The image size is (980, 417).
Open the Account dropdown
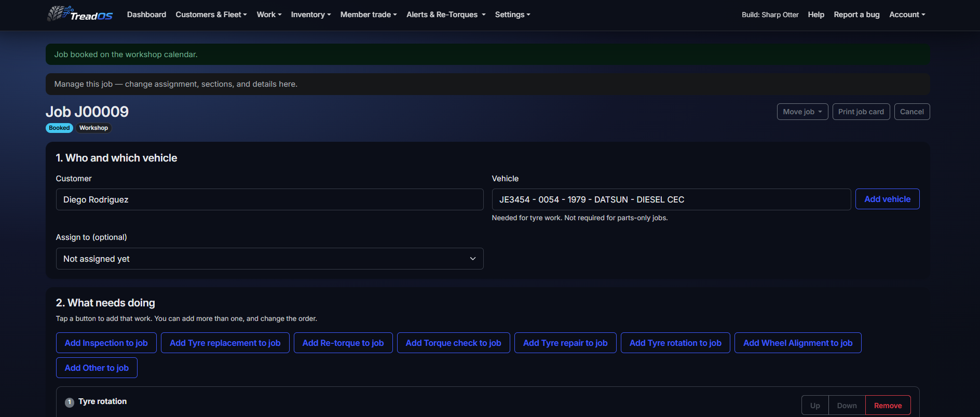907,15
